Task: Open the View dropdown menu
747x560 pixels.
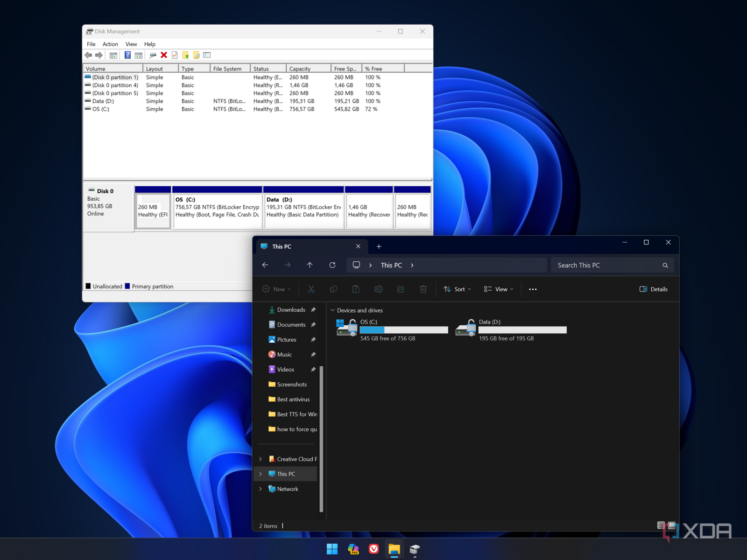Action: point(498,289)
